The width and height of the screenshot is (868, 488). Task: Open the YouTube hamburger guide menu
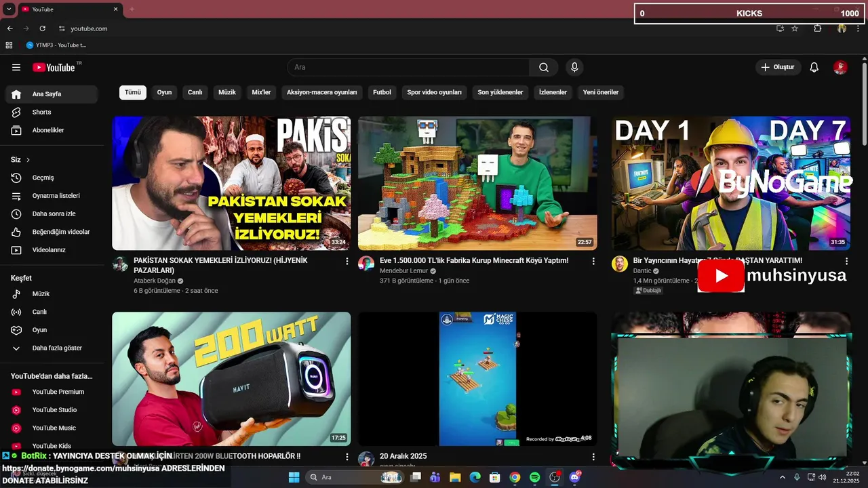[16, 67]
